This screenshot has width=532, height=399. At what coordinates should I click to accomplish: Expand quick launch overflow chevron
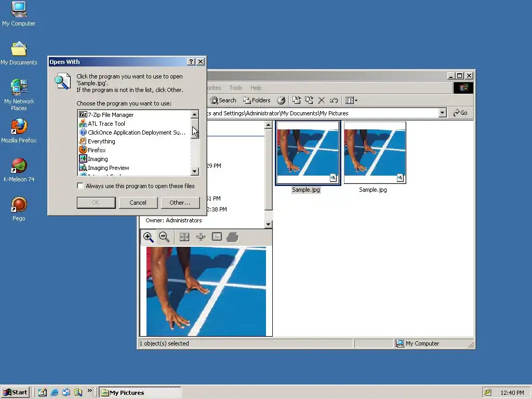[89, 391]
